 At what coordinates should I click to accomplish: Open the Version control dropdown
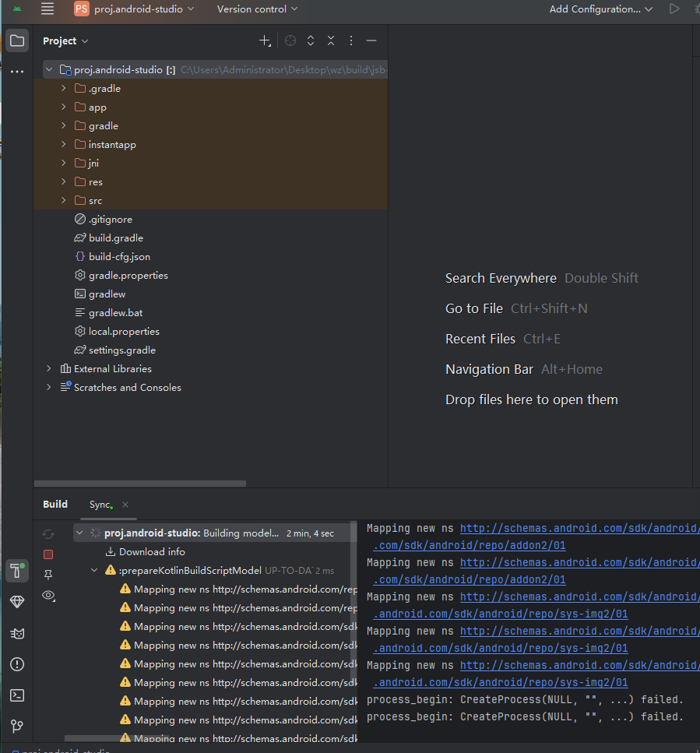pyautogui.click(x=257, y=9)
